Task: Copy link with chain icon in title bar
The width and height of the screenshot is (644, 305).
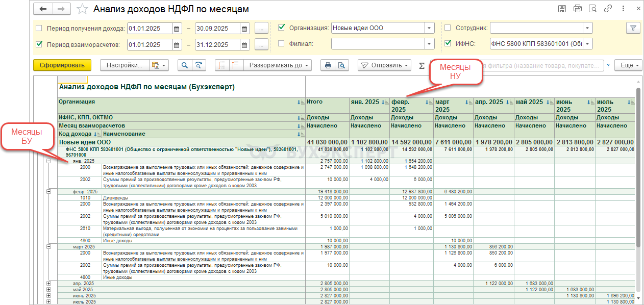Action: (x=608, y=9)
